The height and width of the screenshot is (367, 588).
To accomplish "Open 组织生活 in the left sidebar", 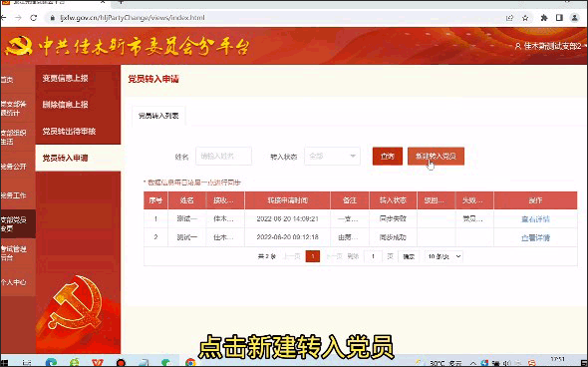I will (x=14, y=137).
